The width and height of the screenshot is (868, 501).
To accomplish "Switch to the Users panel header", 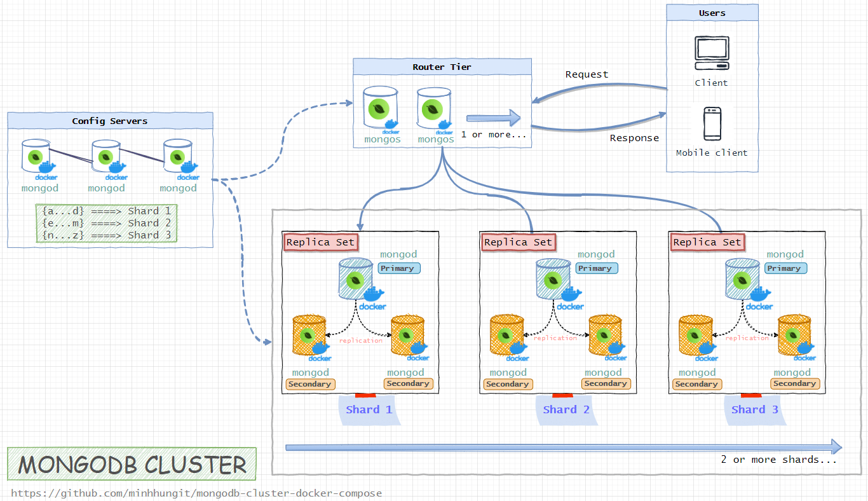I will tap(712, 12).
